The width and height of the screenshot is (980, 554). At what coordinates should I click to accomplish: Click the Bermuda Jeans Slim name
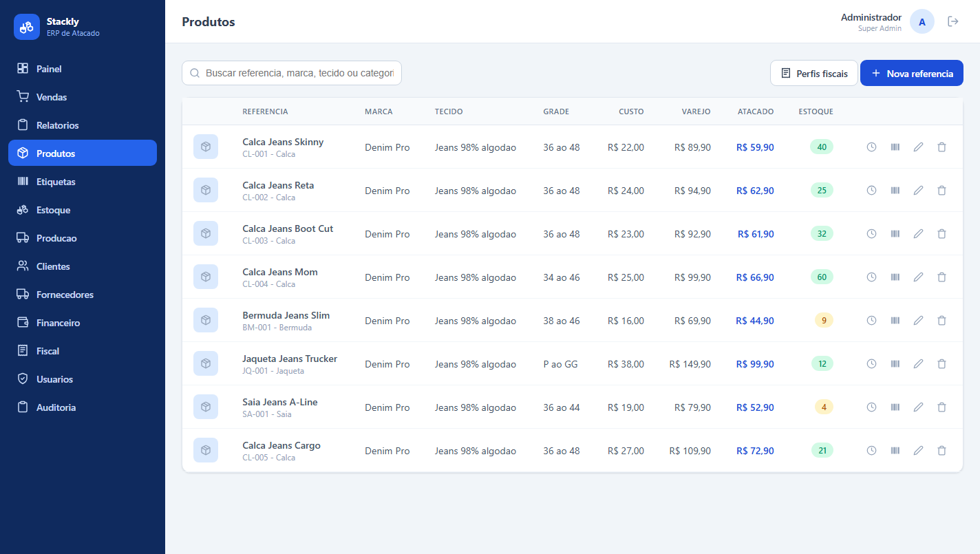(x=286, y=315)
